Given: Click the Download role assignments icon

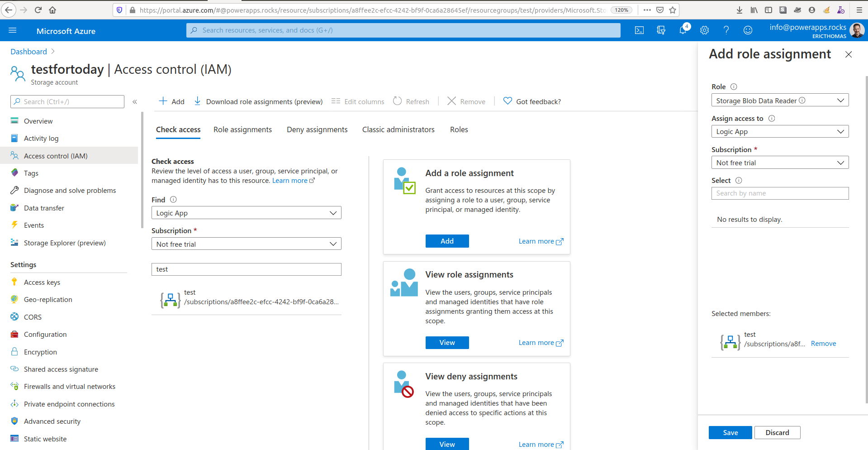Looking at the screenshot, I should pos(197,101).
